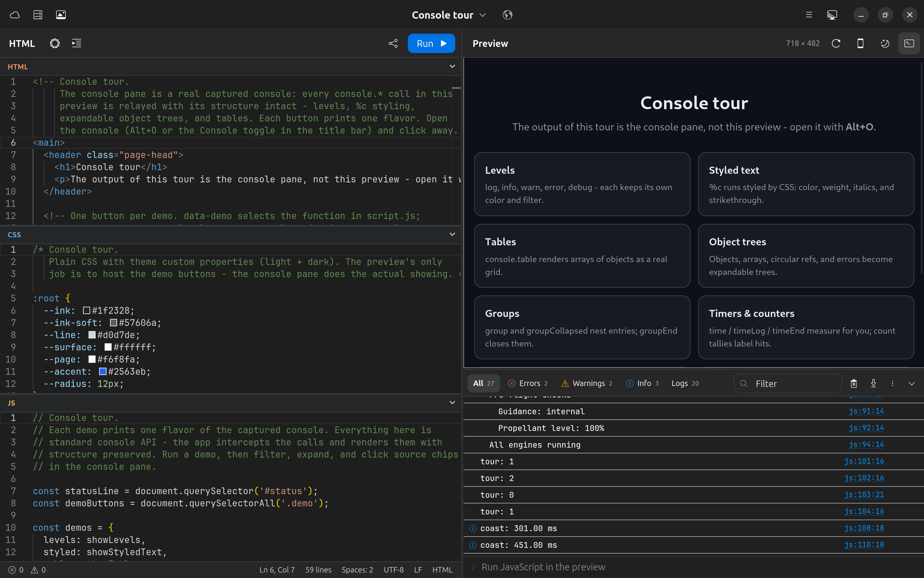Open the storage stack icon in title bar
This screenshot has width=924, height=578.
38,15
